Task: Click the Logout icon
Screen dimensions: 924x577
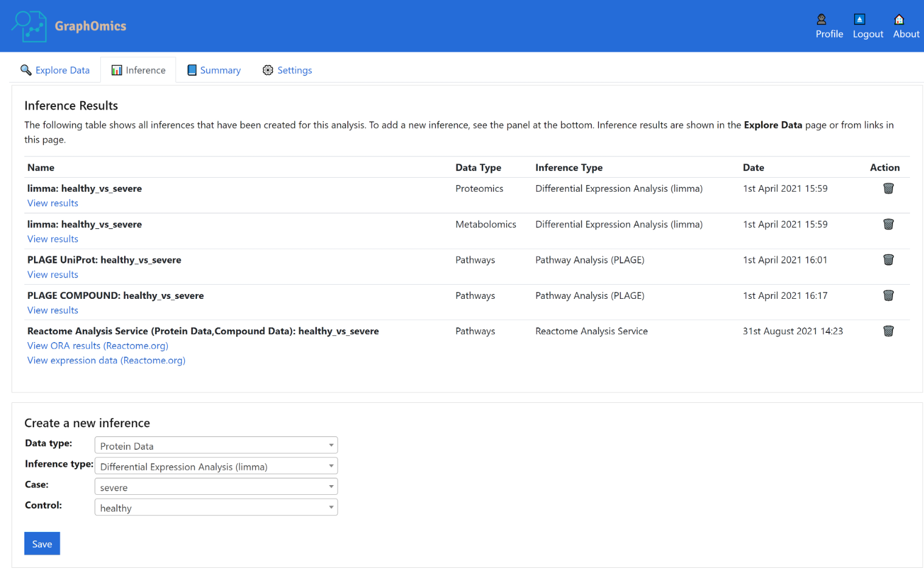Action: coord(860,19)
